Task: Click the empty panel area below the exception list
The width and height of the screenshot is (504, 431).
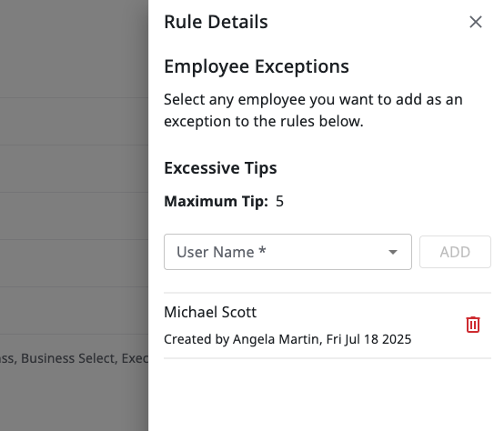Action: [327, 395]
